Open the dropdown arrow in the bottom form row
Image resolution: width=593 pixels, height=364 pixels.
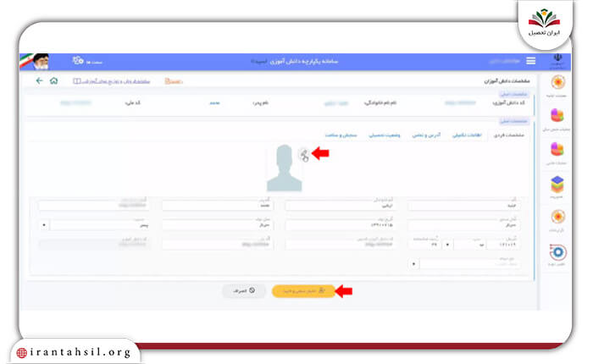coord(413,264)
